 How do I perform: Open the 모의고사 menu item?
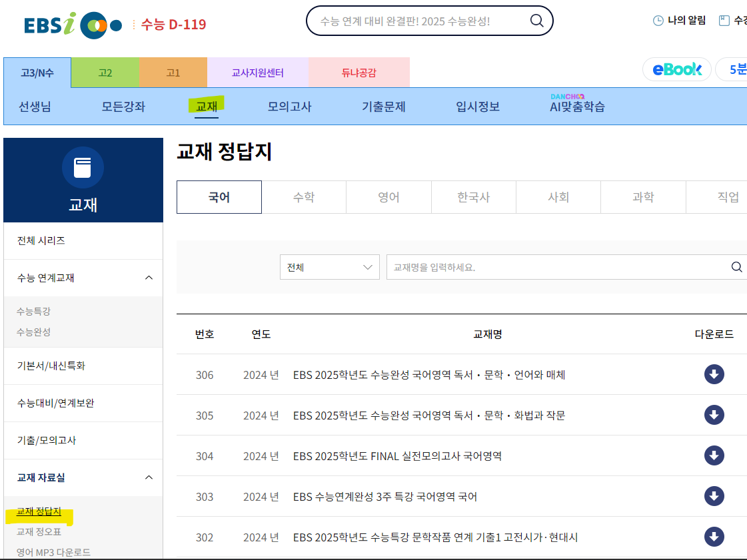pos(290,107)
